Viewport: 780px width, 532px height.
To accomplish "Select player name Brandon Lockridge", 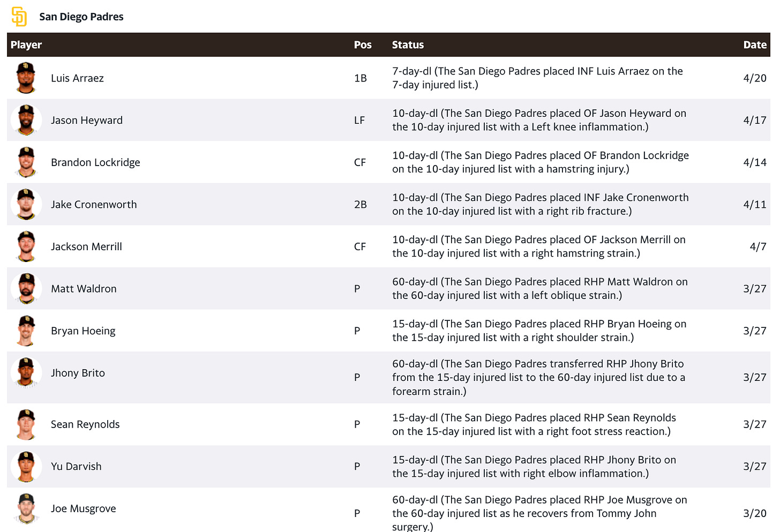I will pyautogui.click(x=95, y=162).
